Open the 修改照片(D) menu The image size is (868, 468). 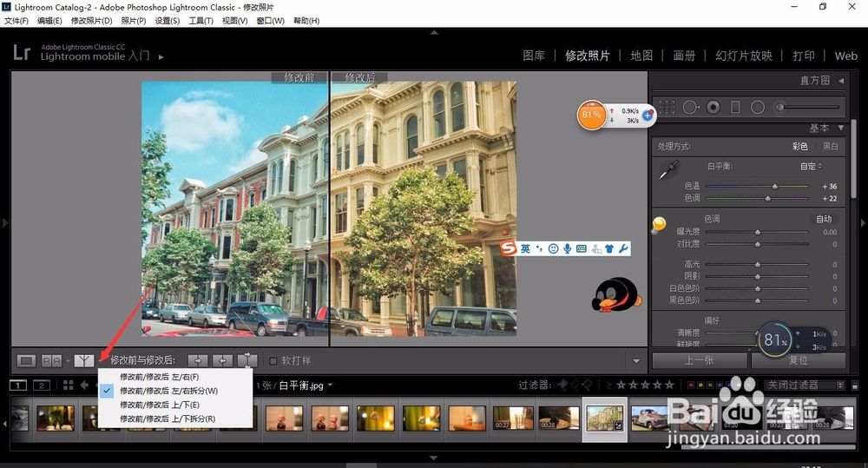pyautogui.click(x=91, y=21)
